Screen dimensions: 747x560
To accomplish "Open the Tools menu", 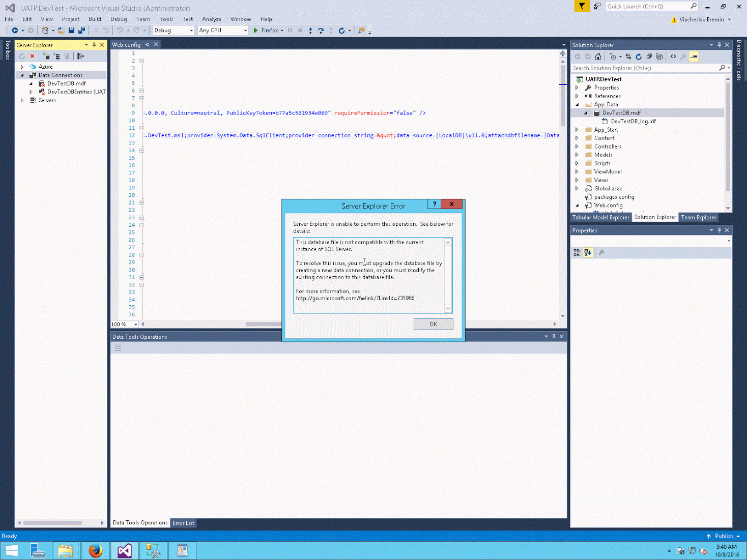I will point(166,19).
